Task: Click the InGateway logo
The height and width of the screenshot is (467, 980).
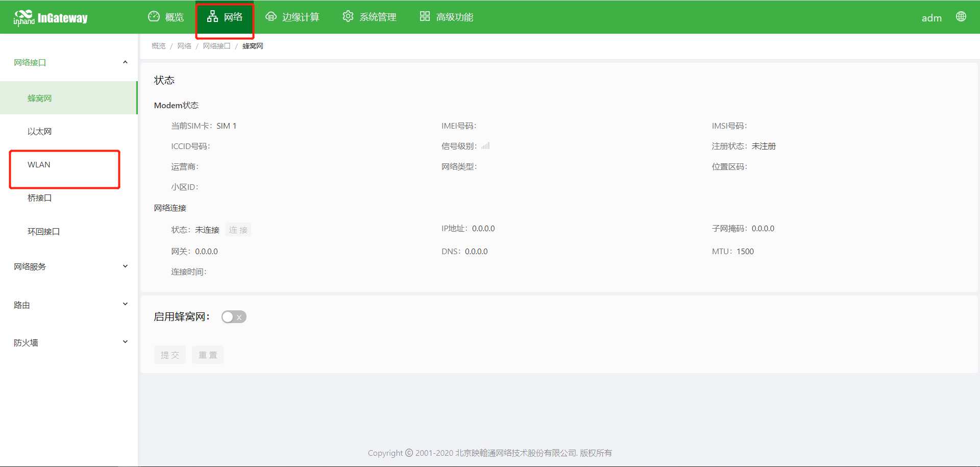Action: tap(51, 16)
